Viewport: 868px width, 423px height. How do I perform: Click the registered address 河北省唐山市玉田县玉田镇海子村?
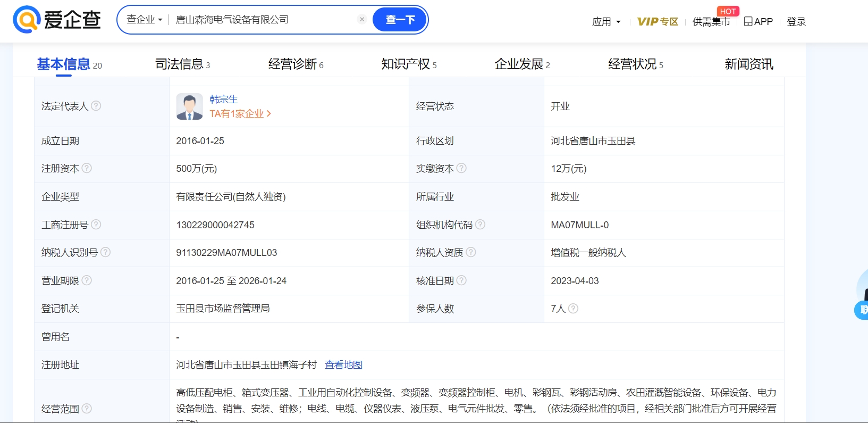coord(246,365)
